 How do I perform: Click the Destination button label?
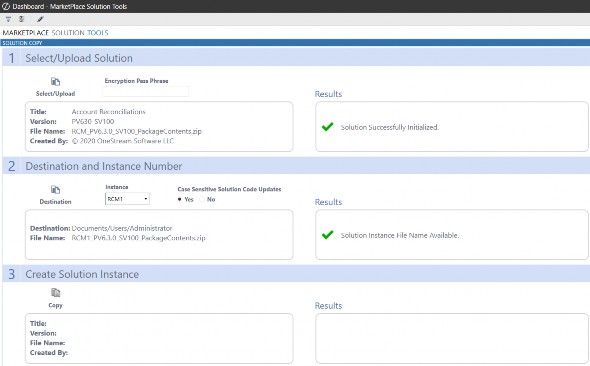pos(55,202)
